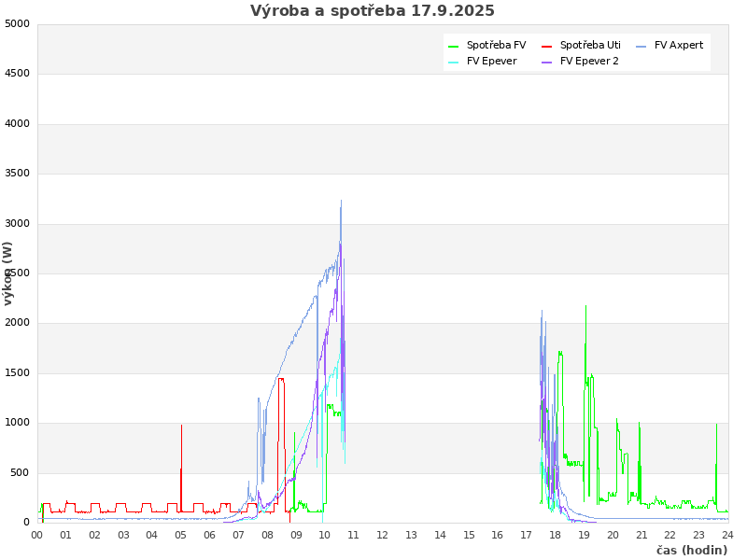Select the FV Epever 2 legend label
This screenshot has height=560, width=747.
589,62
